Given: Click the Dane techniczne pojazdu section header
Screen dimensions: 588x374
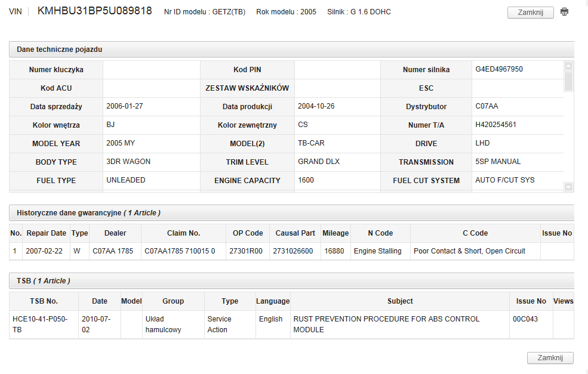Looking at the screenshot, I should pos(291,50).
